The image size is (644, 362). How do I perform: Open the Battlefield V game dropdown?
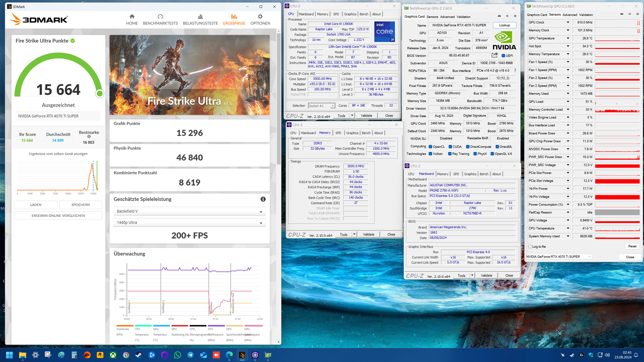[x=190, y=212]
